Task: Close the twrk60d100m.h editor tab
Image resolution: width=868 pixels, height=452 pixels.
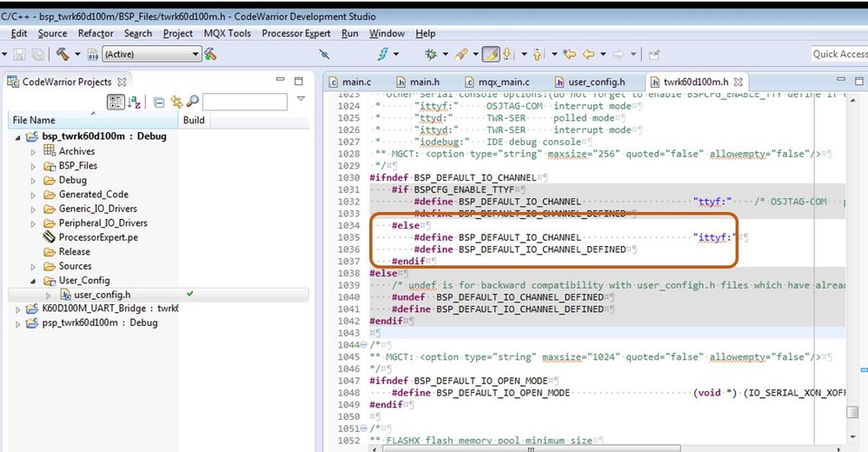Action: coord(738,82)
